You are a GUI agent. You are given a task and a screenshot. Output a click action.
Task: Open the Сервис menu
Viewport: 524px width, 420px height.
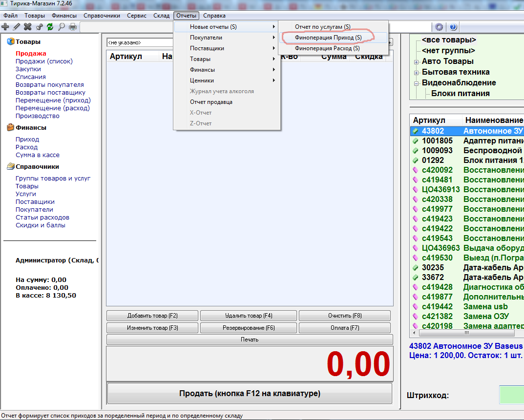pyautogui.click(x=137, y=16)
